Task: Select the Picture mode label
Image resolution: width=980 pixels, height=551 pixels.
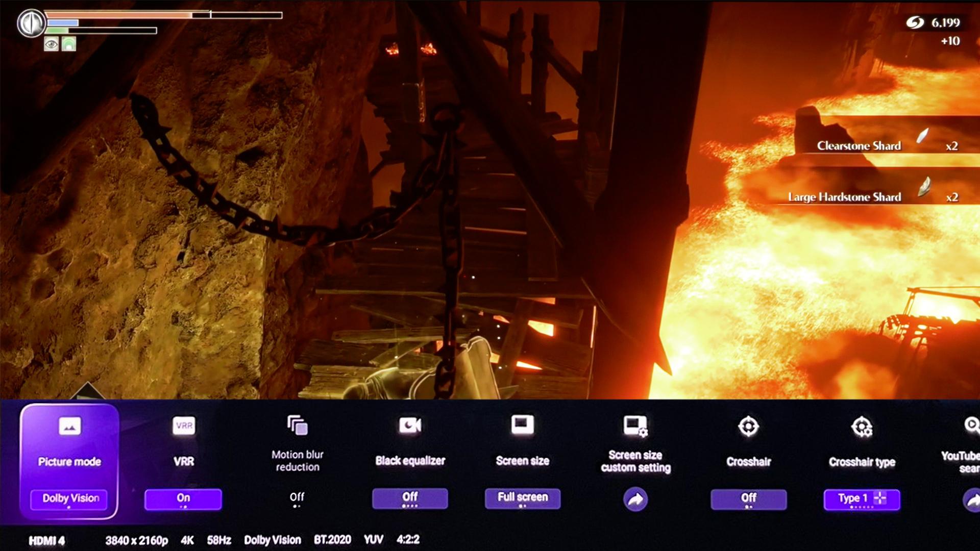Action: pos(69,462)
